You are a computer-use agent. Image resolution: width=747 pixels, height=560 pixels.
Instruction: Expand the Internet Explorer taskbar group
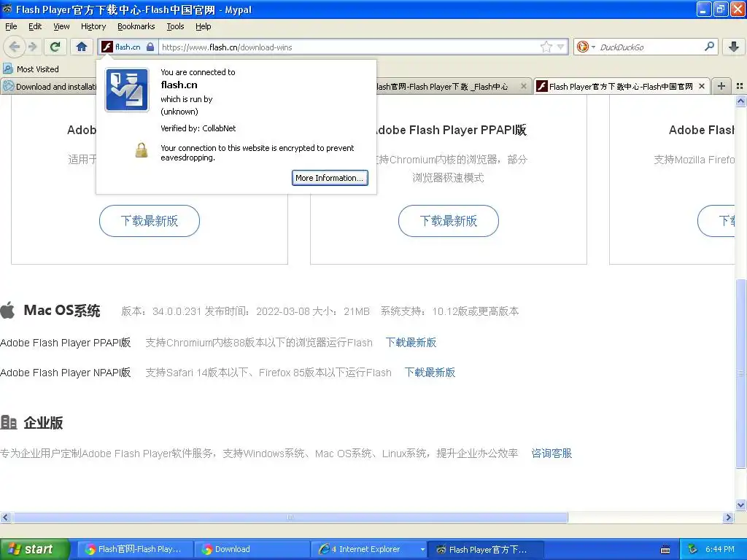(369, 550)
